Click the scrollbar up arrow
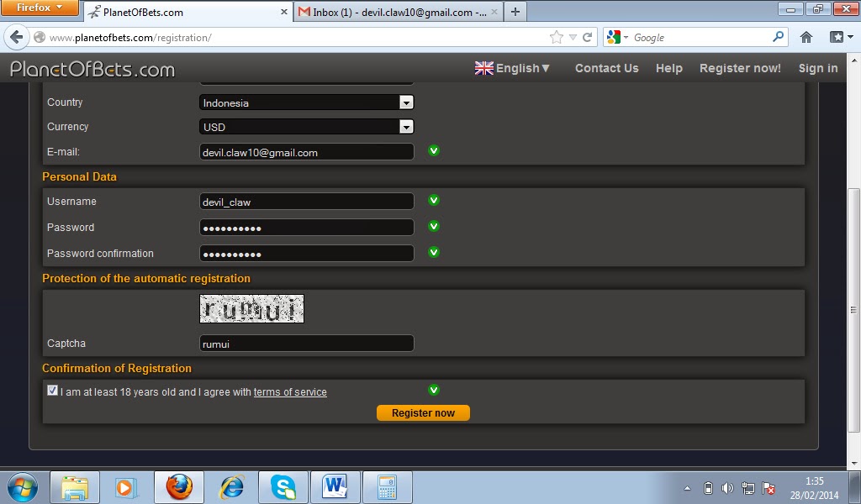The width and height of the screenshot is (861, 504). [854, 60]
